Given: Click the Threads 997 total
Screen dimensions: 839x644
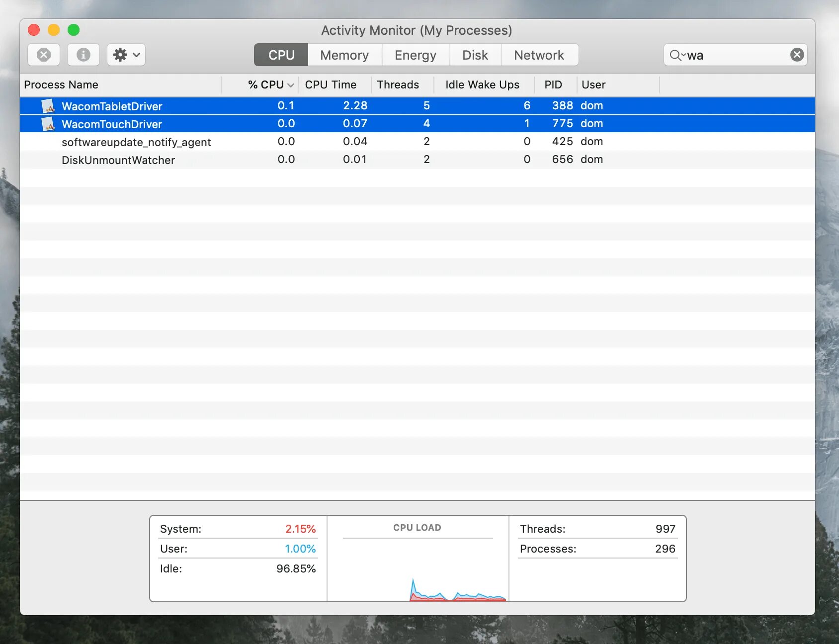Looking at the screenshot, I should (597, 529).
